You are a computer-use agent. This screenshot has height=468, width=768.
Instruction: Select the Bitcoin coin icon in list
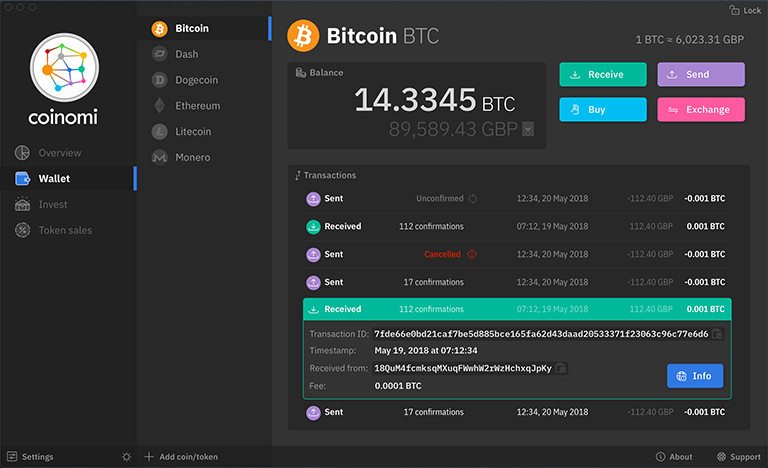[159, 29]
